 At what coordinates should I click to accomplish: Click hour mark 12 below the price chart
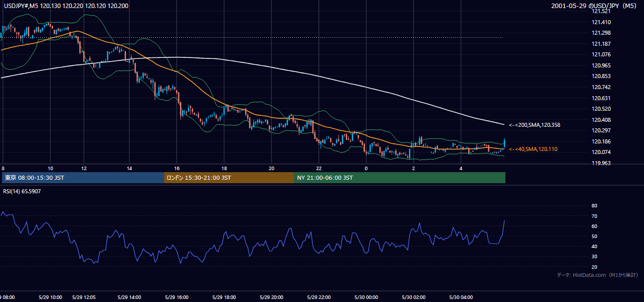tap(84, 168)
